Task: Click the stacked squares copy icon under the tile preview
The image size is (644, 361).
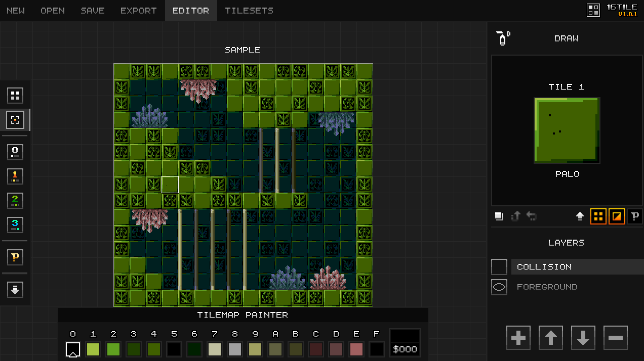Action: (x=499, y=216)
